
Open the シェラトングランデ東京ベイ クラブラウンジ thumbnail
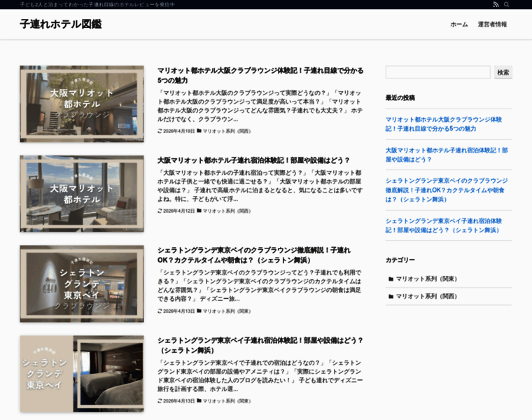(x=82, y=283)
